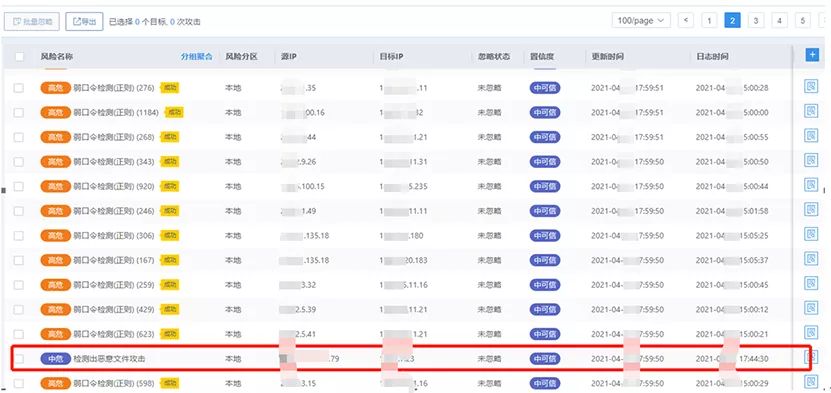Click the 成功 tag on the (306) row
The height and width of the screenshot is (393, 831).
point(170,235)
